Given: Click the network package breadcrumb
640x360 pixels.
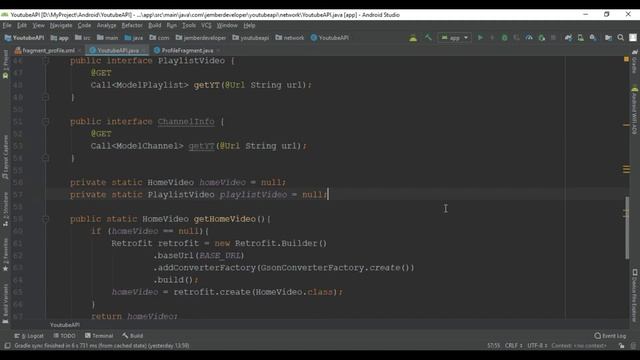Looking at the screenshot, I should coord(290,38).
